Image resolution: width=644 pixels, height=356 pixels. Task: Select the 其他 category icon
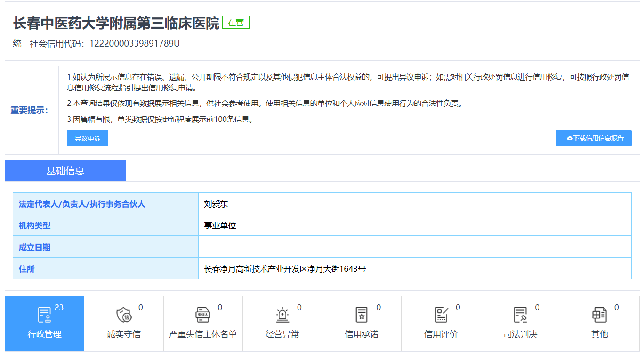click(x=599, y=315)
